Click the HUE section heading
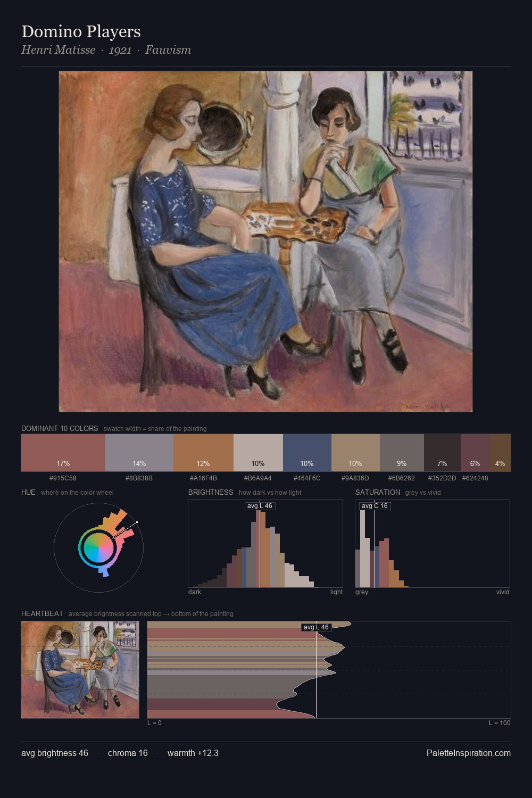 pyautogui.click(x=28, y=492)
